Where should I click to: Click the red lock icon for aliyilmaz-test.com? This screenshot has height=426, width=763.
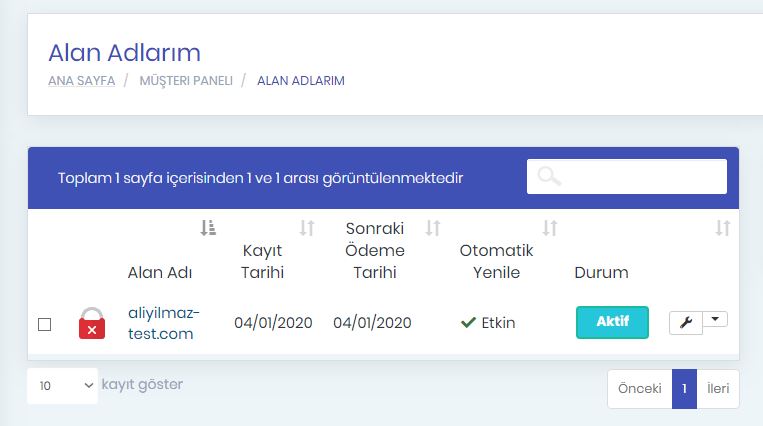(92, 323)
